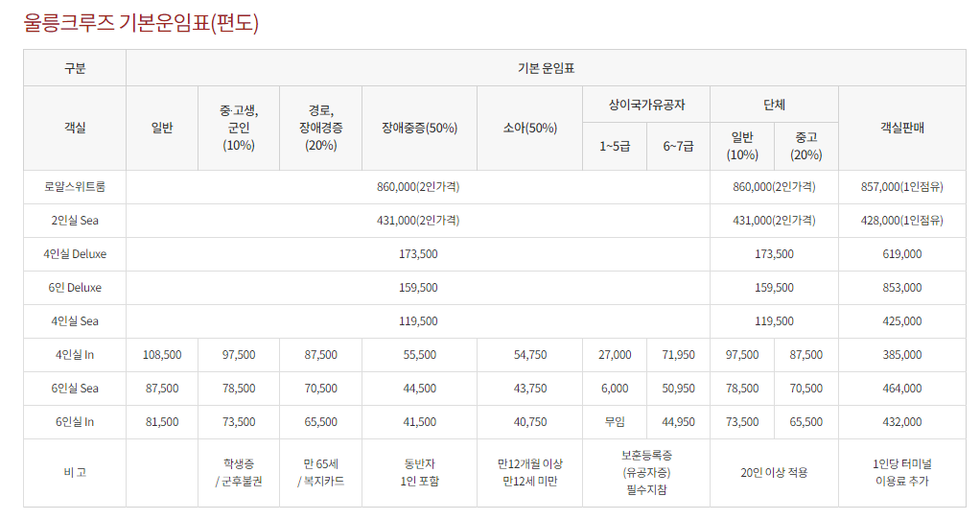Select the 50,950 fare in 6인실 Sea row

(678, 389)
